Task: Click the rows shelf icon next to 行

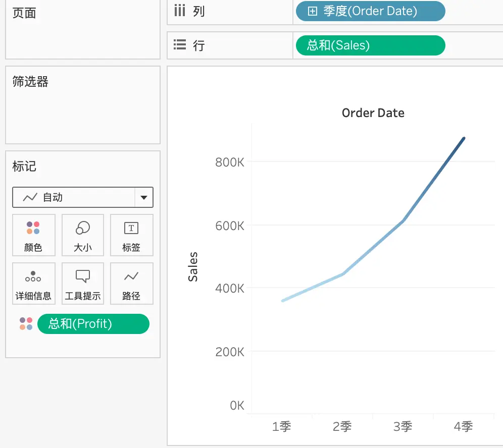Action: [180, 44]
